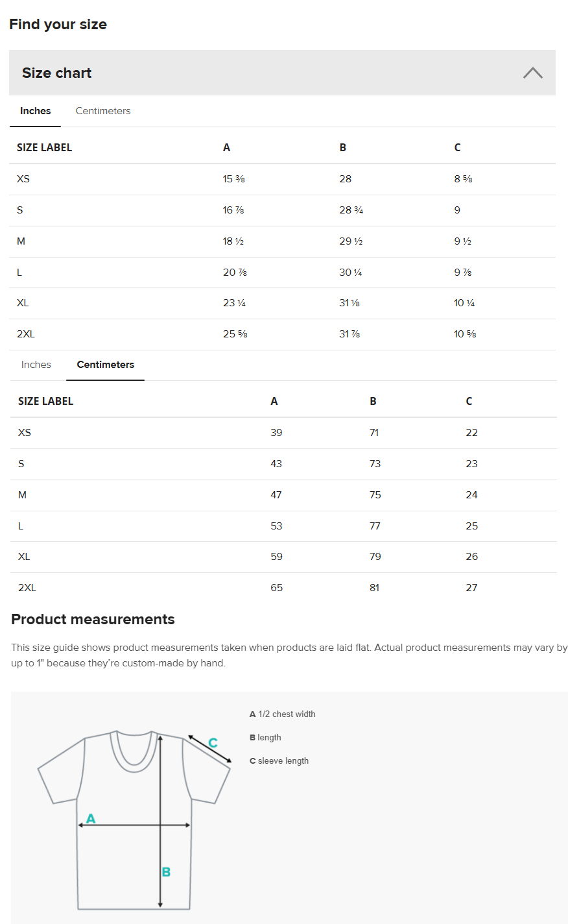Image resolution: width=568 pixels, height=924 pixels.
Task: Switch to top Centimeters tab
Action: pyautogui.click(x=103, y=111)
